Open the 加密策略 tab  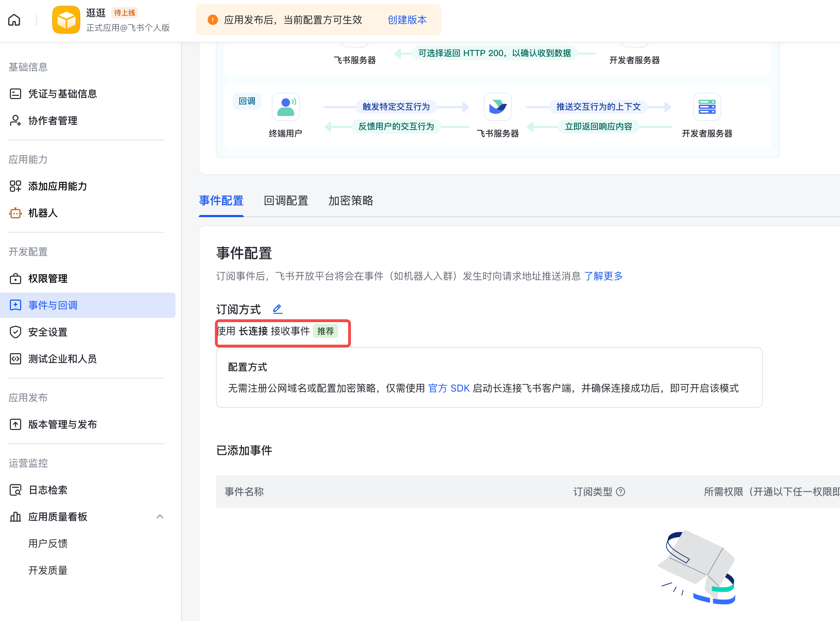[x=350, y=201]
